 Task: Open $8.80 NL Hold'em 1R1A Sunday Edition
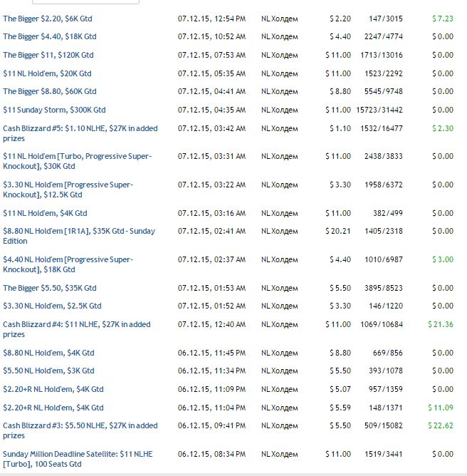(78, 231)
